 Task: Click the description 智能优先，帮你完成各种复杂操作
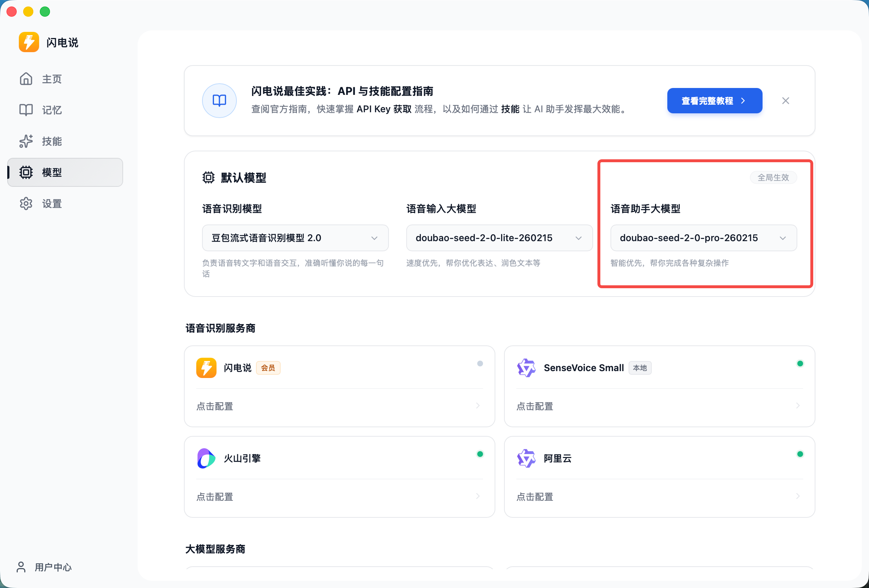click(669, 263)
